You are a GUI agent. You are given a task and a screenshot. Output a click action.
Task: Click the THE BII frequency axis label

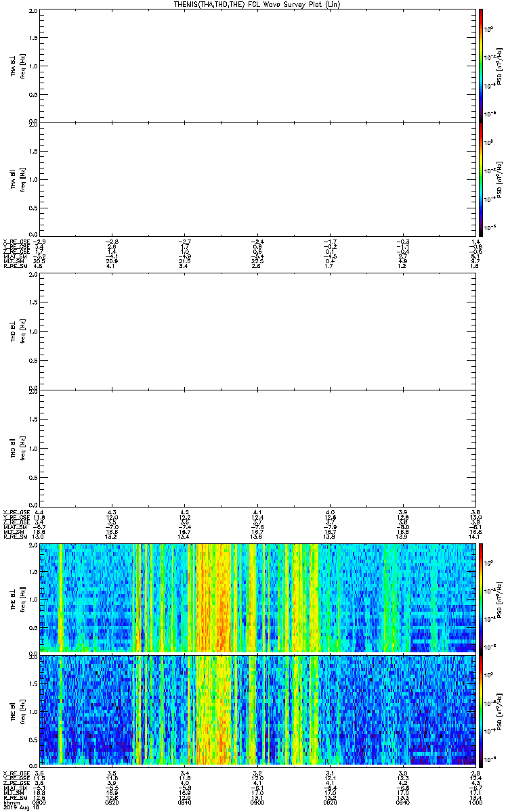(18, 710)
